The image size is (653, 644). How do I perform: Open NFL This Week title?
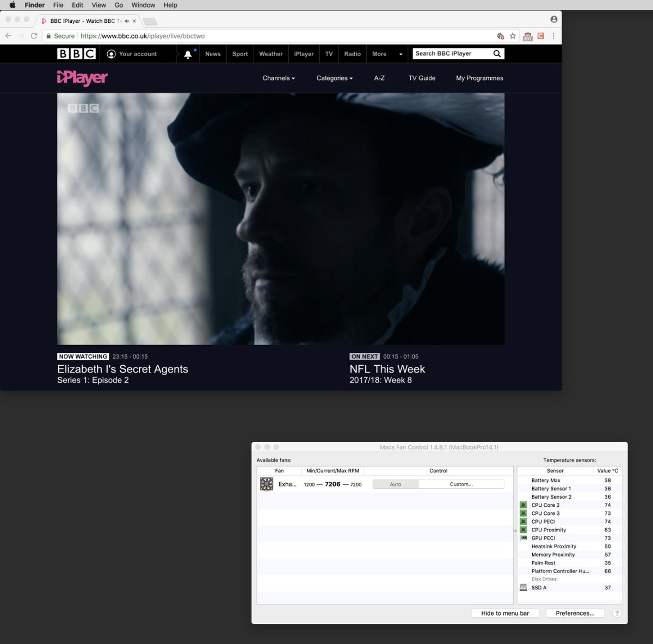(387, 369)
